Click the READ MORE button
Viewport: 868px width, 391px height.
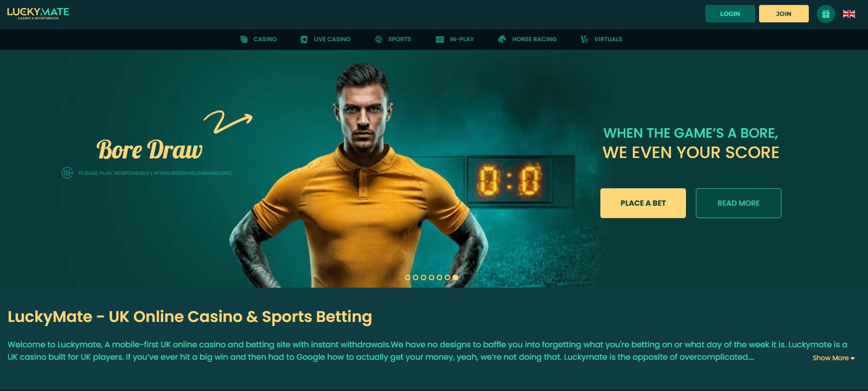[739, 203]
